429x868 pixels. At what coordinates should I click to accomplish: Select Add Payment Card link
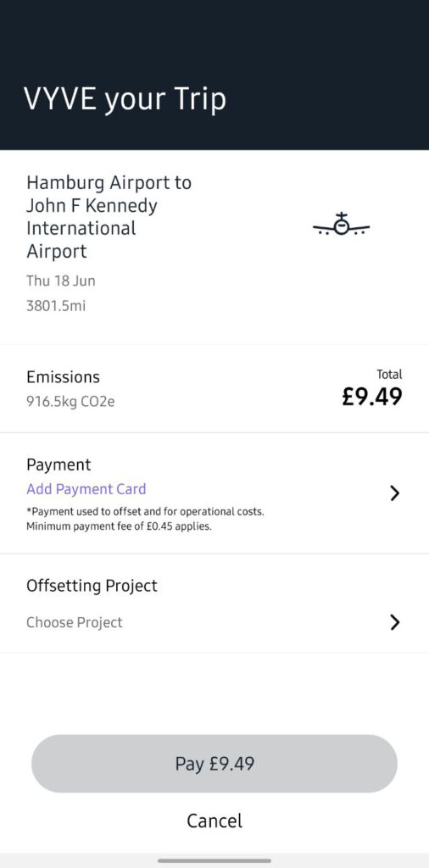coord(86,489)
